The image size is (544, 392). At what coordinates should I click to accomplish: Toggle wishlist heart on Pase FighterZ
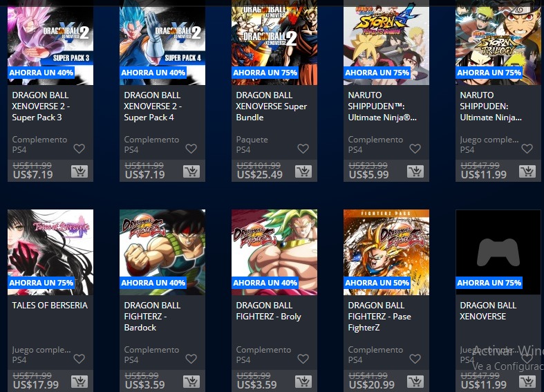click(415, 359)
